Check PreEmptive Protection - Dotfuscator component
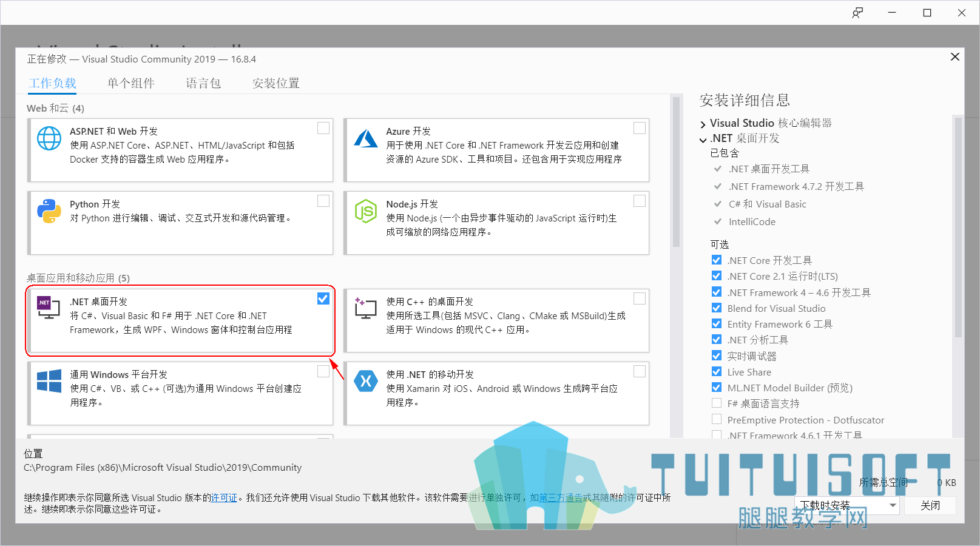Viewport: 980px width, 546px height. click(717, 420)
